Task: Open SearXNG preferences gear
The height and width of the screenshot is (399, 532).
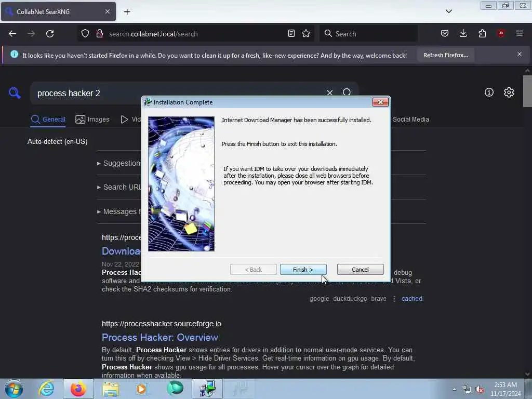Action: [509, 92]
